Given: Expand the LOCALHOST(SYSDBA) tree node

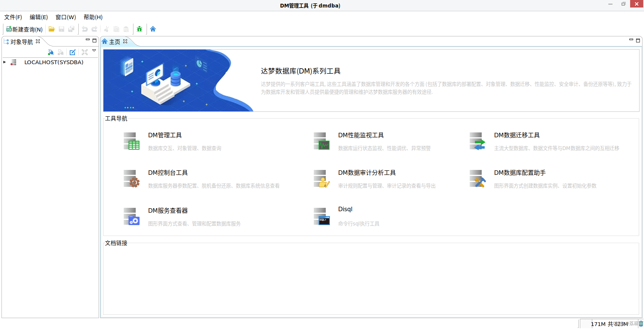Looking at the screenshot, I should pos(4,62).
